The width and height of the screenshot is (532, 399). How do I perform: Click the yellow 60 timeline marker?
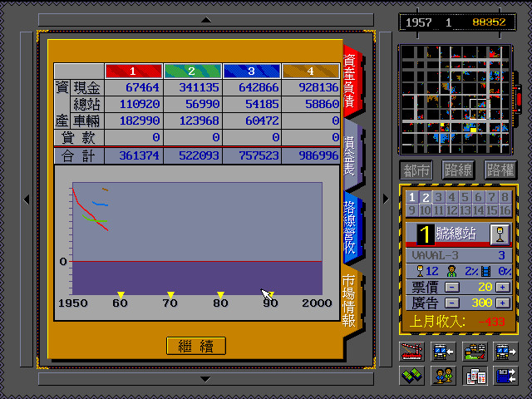(121, 294)
